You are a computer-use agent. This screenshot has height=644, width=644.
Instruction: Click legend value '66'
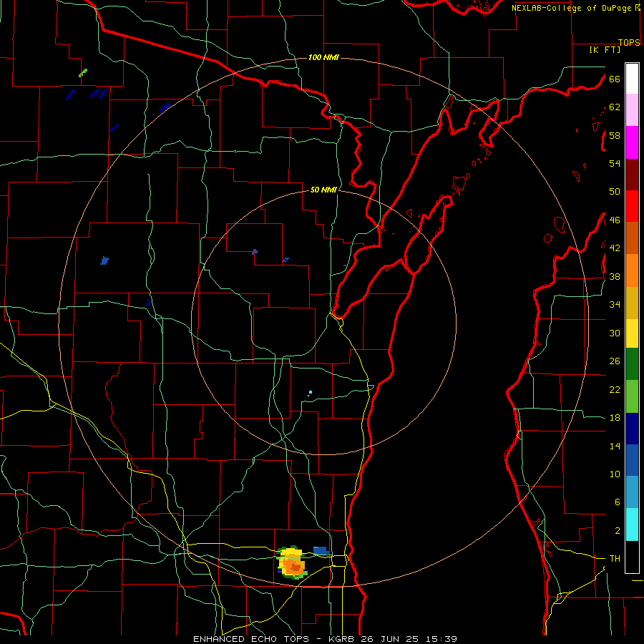click(615, 79)
